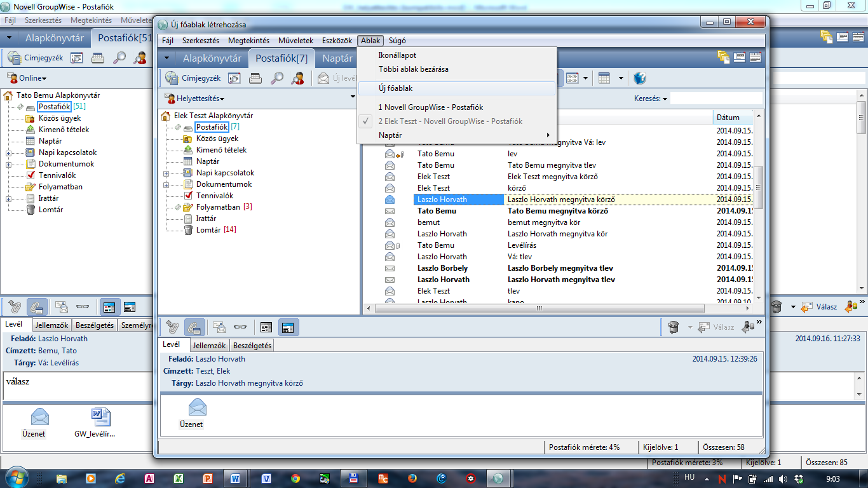Click the horizontal scrollbar of the message list
The width and height of the screenshot is (868, 488).
click(x=539, y=308)
